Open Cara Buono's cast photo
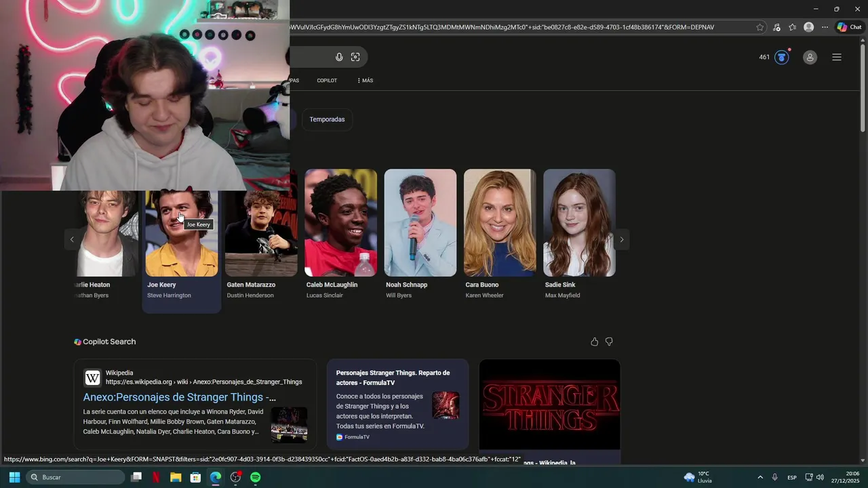 (500, 223)
